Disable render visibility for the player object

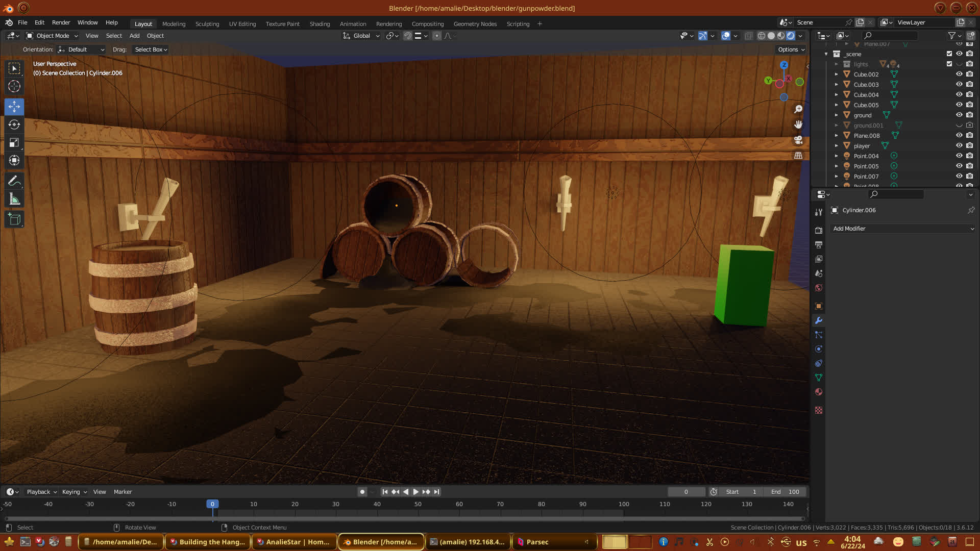tap(969, 146)
